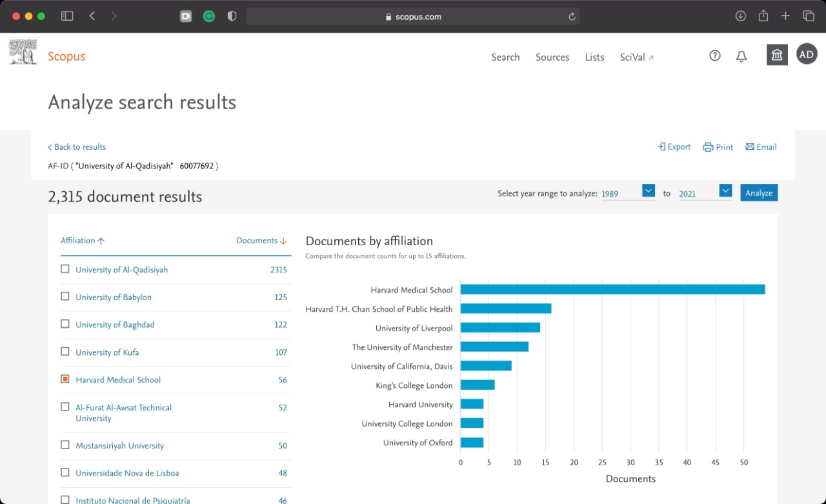Uncheck Harvard Medical School checkbox
The height and width of the screenshot is (504, 826).
coord(65,379)
